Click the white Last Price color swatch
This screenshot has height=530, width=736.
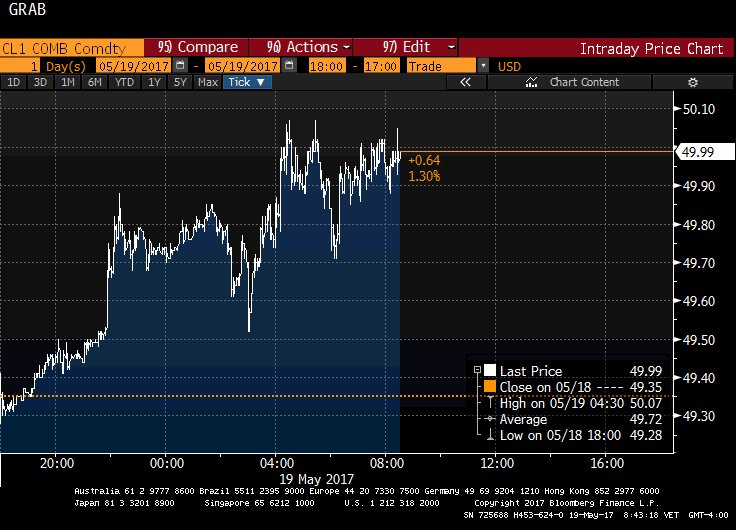point(489,371)
